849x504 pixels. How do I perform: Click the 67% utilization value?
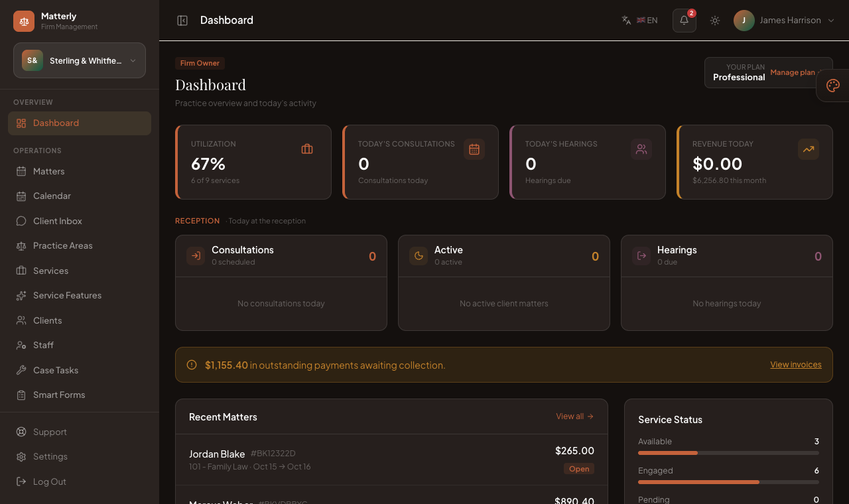tap(208, 164)
